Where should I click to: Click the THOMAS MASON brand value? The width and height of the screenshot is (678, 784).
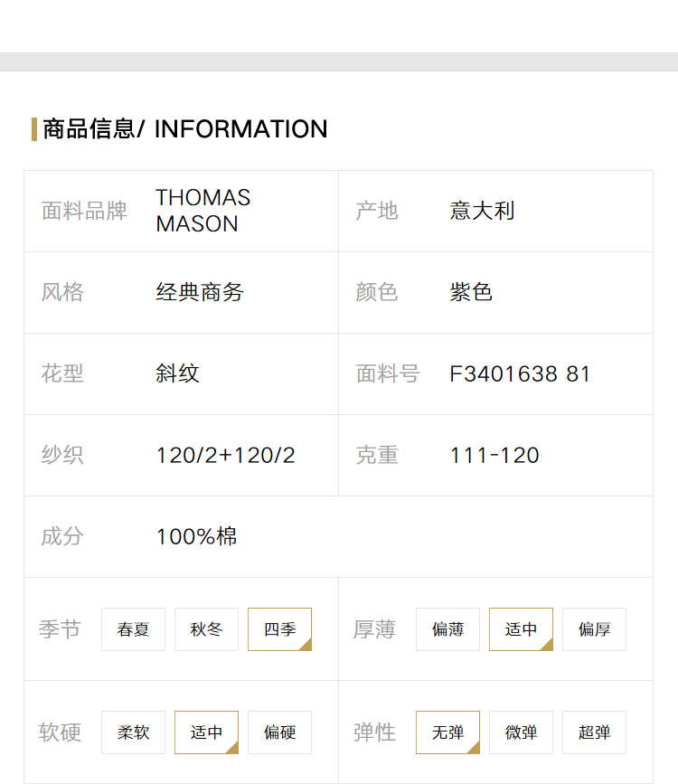click(x=203, y=211)
